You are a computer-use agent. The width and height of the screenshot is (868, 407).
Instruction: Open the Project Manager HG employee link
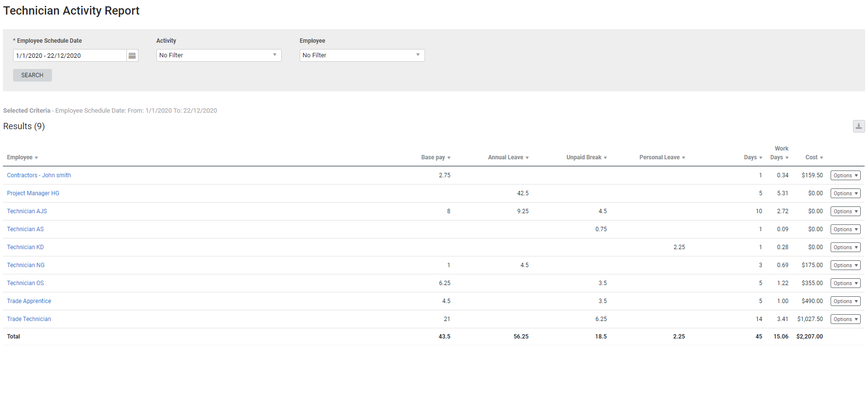33,193
